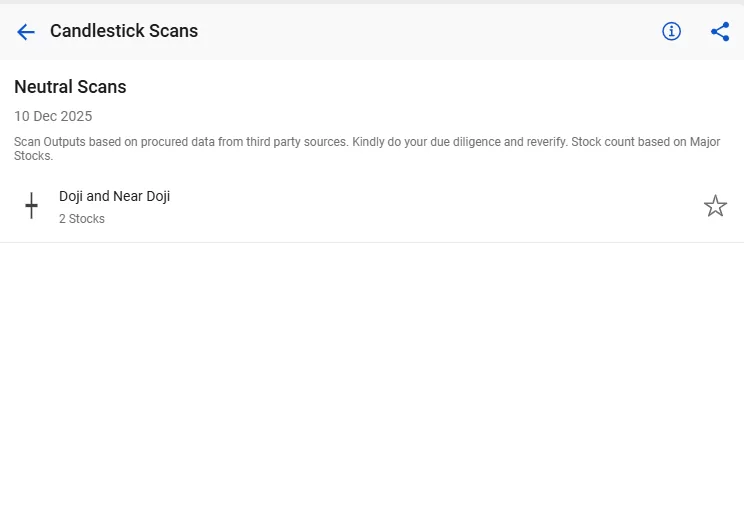This screenshot has width=744, height=521.
Task: Click the "Neutral Scans" heading
Action: [70, 87]
